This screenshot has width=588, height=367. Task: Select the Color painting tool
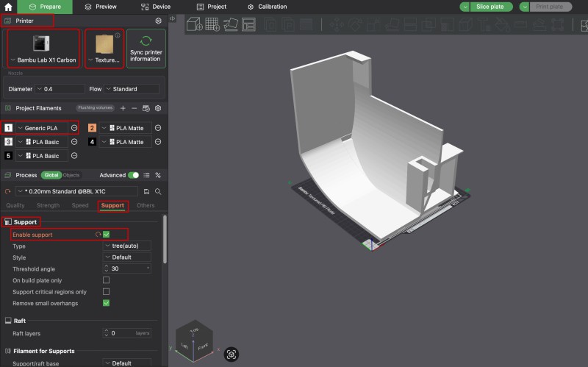click(x=502, y=25)
